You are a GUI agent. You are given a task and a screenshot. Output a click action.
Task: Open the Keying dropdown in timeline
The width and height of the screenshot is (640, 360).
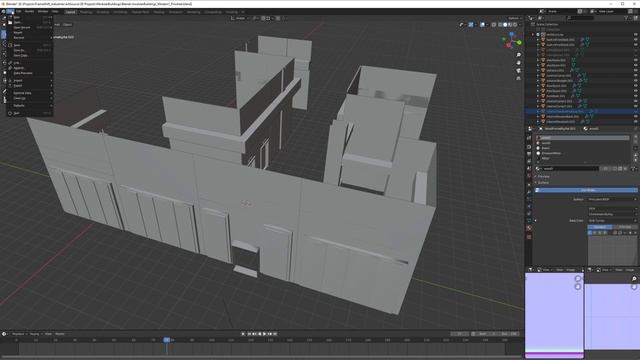coord(35,334)
